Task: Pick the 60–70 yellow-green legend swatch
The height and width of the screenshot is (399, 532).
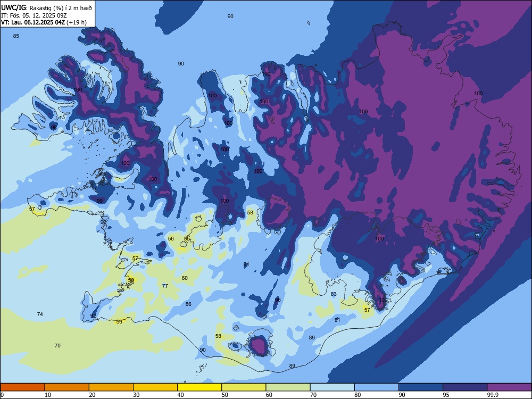Action: pyautogui.click(x=288, y=387)
